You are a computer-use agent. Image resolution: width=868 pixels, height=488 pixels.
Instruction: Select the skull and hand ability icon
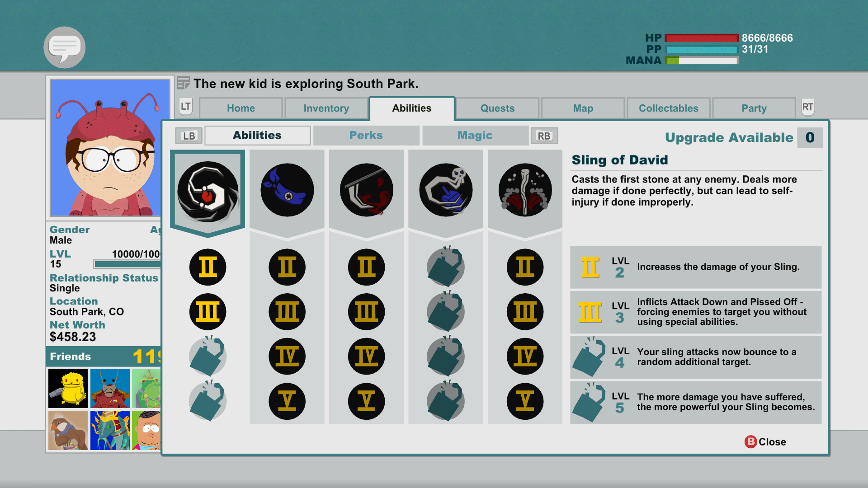tap(446, 190)
